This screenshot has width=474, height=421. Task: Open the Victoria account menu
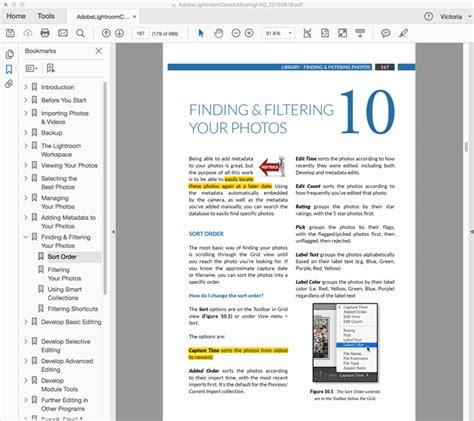(455, 17)
